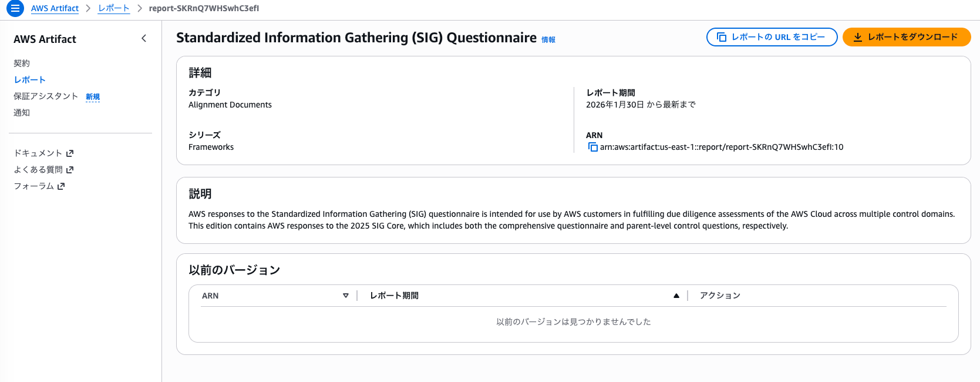Click the ドキュメント external link icon
Image resolution: width=980 pixels, height=382 pixels.
pyautogui.click(x=70, y=153)
